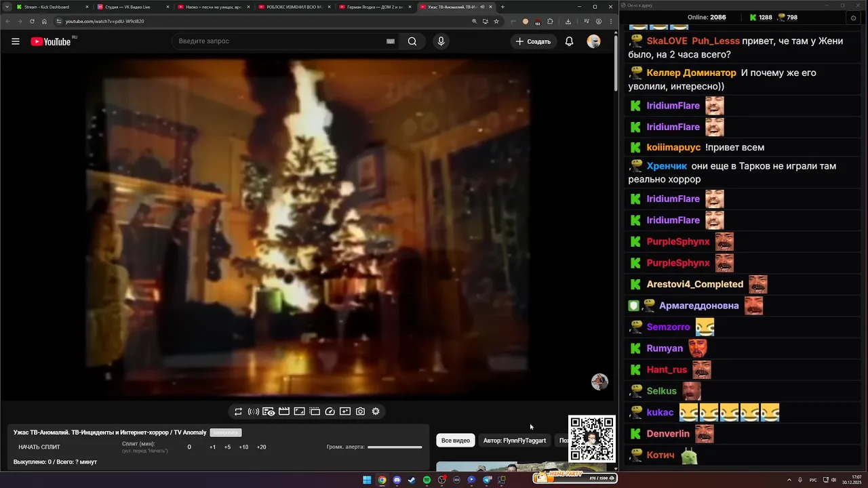Click the РУС language indicator in tray
This screenshot has height=488, width=868.
click(813, 480)
